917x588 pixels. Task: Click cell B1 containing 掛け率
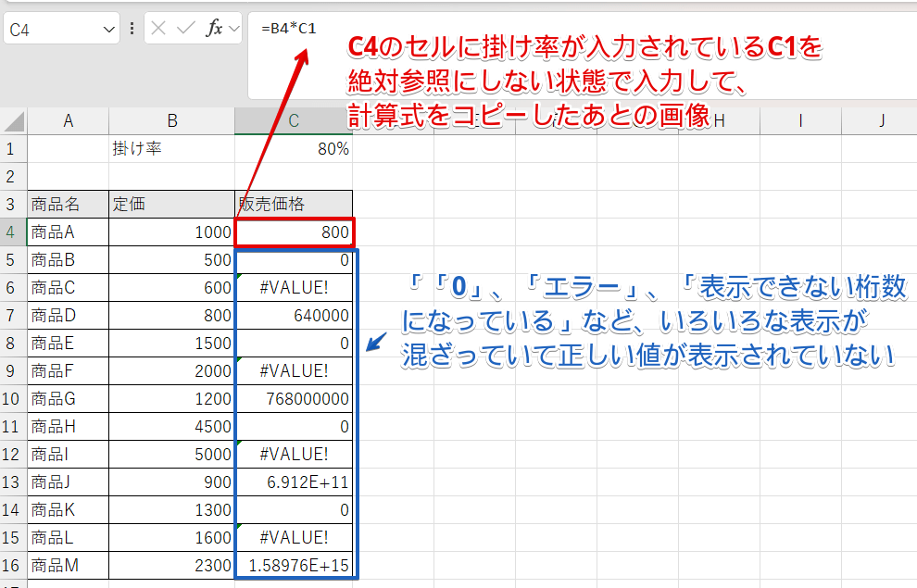(x=172, y=148)
